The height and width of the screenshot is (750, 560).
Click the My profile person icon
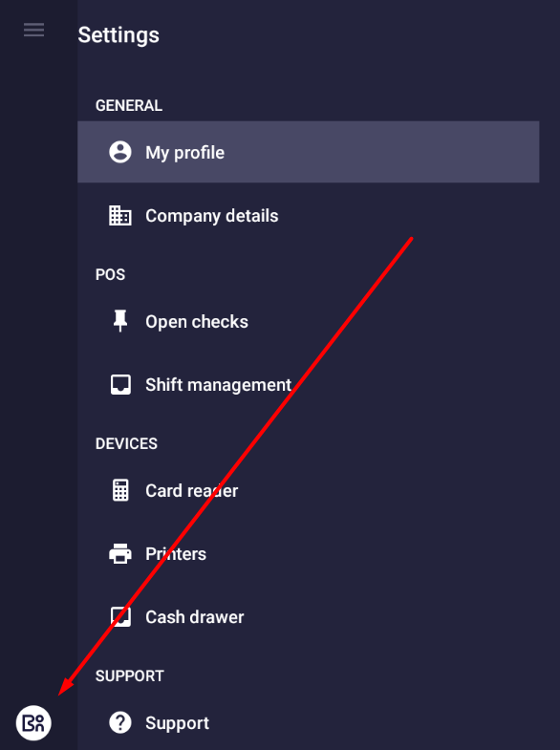point(120,152)
